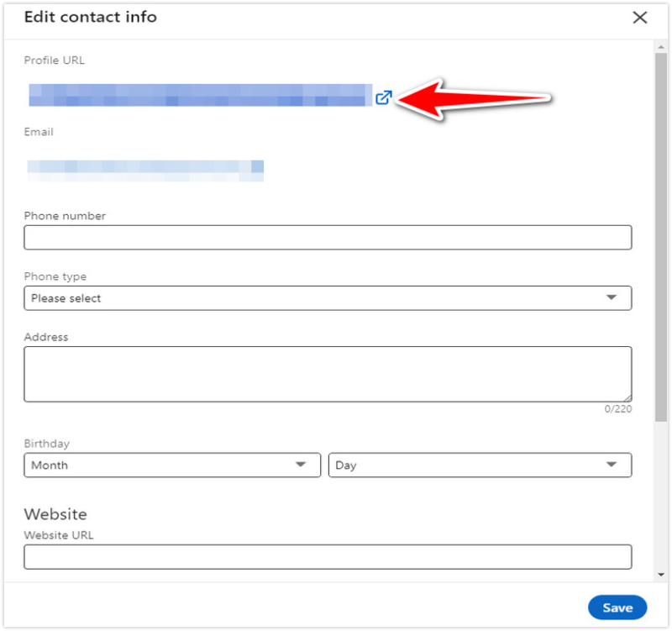This screenshot has width=672, height=631.
Task: Open the birthday Month dropdown
Action: (172, 465)
